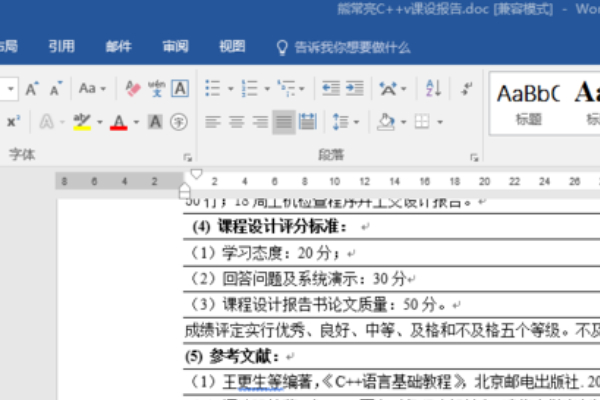600x400 pixels.
Task: Apply the AaBbC 标题 style
Action: 528,104
